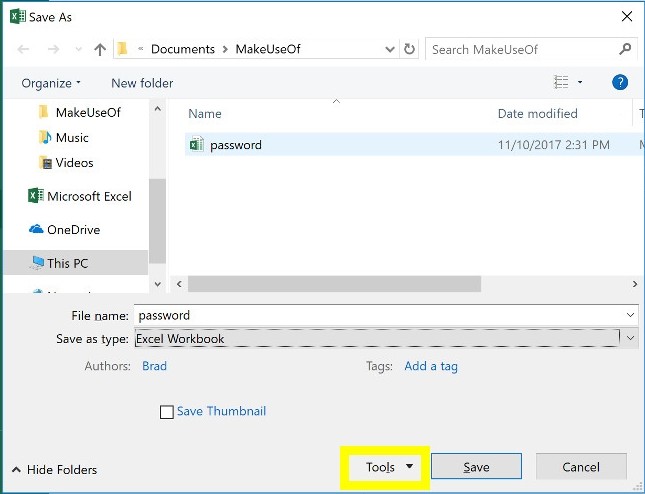Click the search magnifier icon
645x494 pixels.
click(x=625, y=49)
